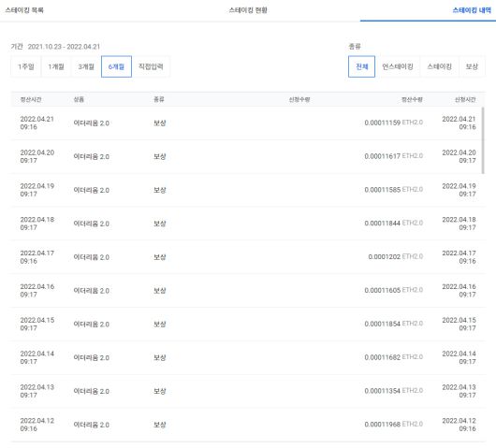Click settlement time 2022.04.12 09:16 in first column
This screenshot has width=496, height=448.
pos(37,425)
